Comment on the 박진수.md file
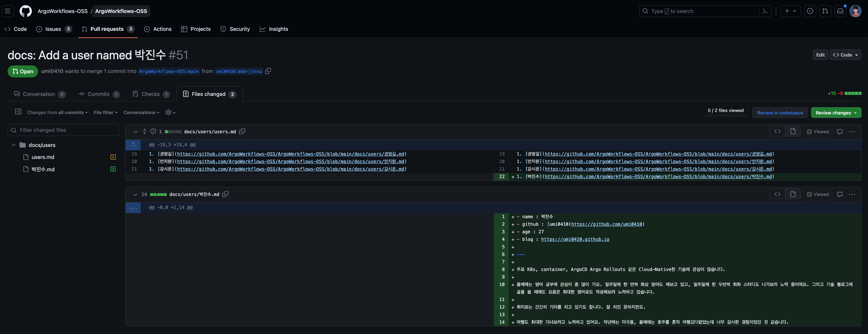The image size is (868, 334). pos(840,194)
